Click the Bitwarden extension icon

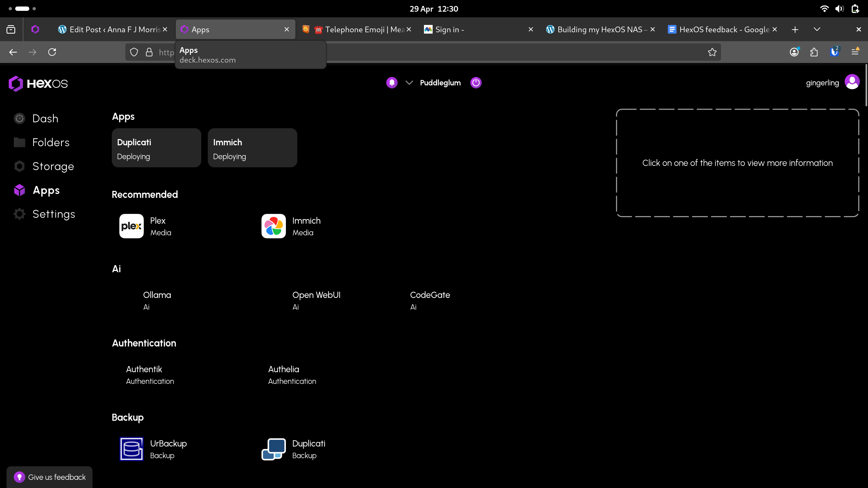(x=835, y=52)
